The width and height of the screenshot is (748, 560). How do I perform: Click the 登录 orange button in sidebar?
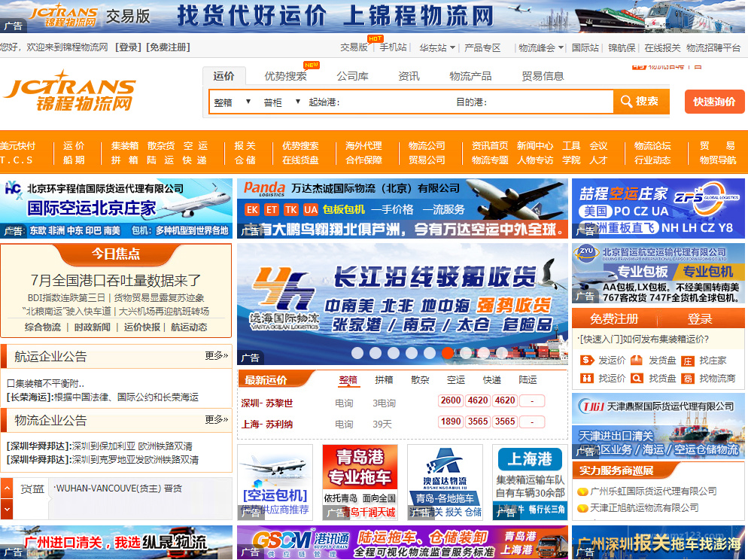[699, 318]
